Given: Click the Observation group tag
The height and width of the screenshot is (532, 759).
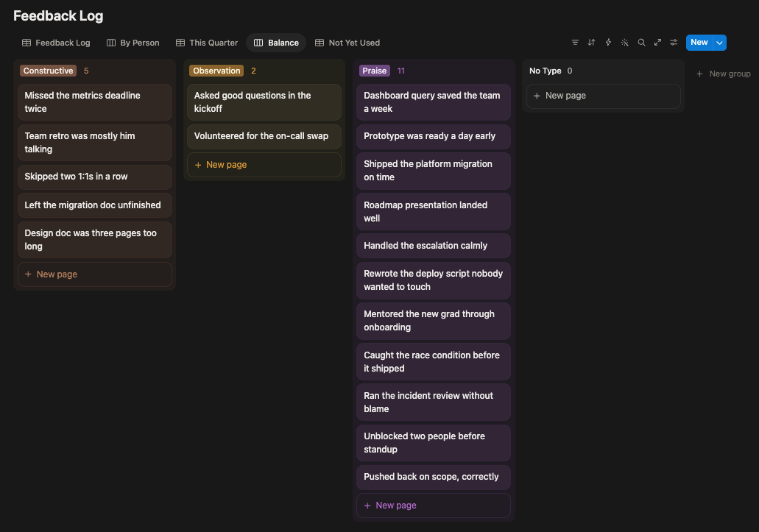Looking at the screenshot, I should point(216,71).
